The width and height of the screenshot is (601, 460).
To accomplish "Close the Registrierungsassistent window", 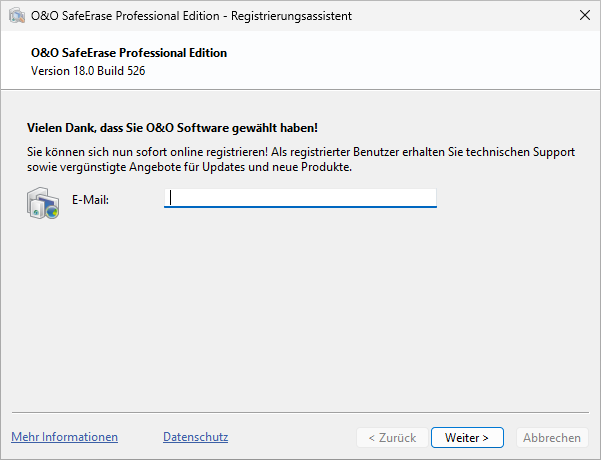I will 585,15.
